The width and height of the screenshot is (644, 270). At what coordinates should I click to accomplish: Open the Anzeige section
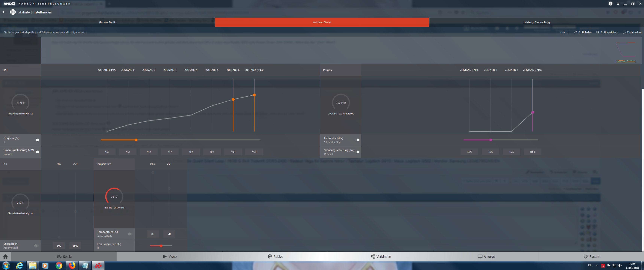[x=486, y=256]
